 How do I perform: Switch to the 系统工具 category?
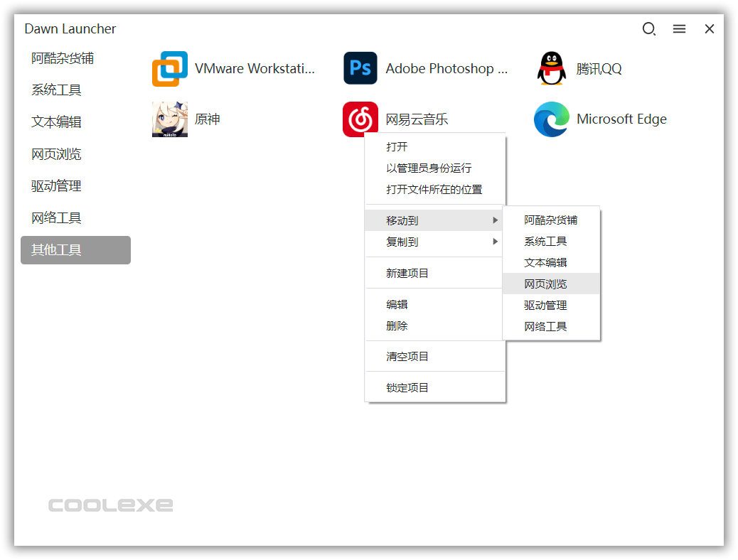pos(56,90)
